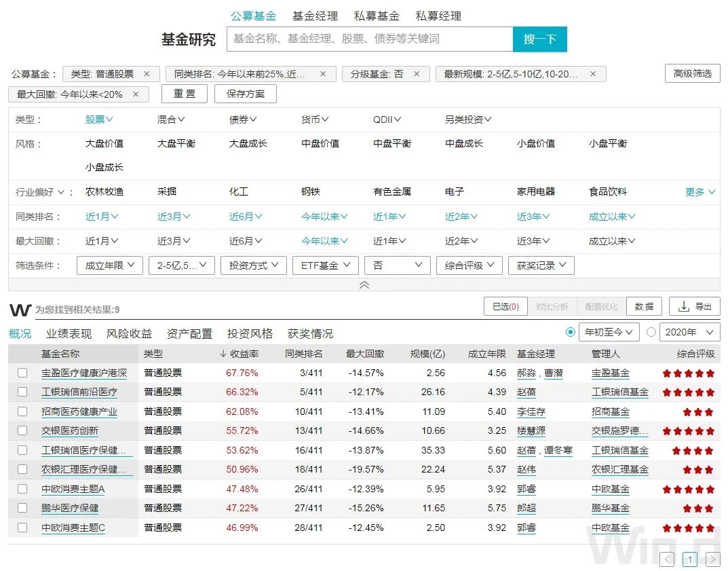Open manager link 楼慧源
728x571 pixels.
pyautogui.click(x=531, y=430)
